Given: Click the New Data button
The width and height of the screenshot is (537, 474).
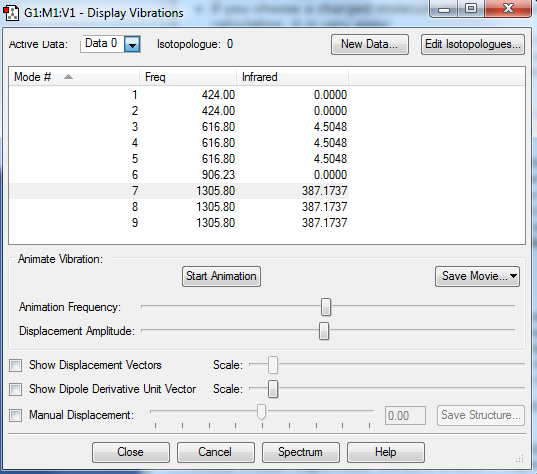Looking at the screenshot, I should pos(370,45).
